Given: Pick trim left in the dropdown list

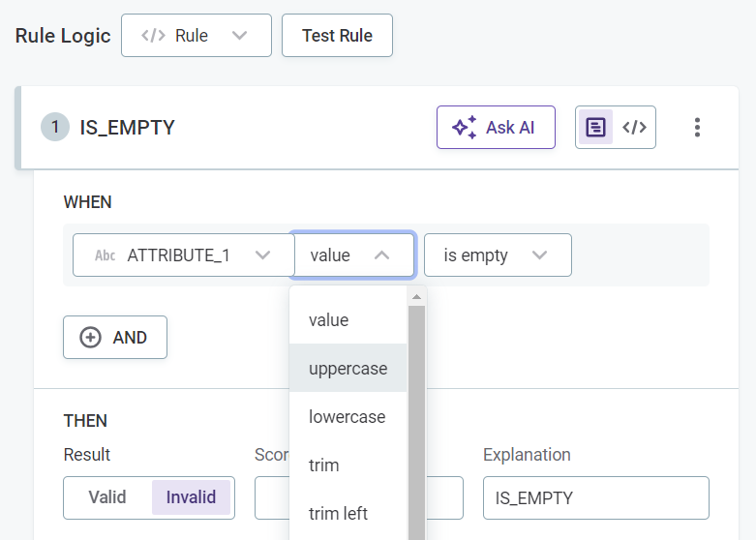Looking at the screenshot, I should tap(338, 514).
